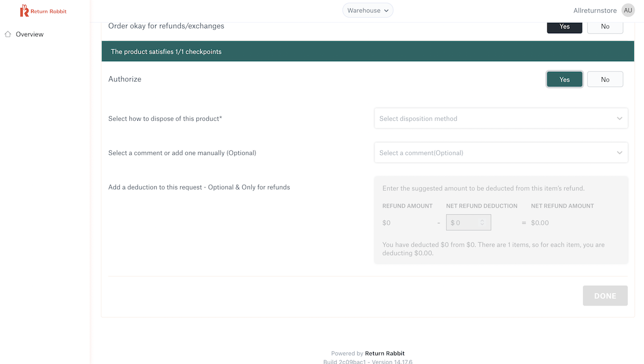Select Yes for Authorize
Viewport: 644px width, 364px height.
tap(565, 79)
